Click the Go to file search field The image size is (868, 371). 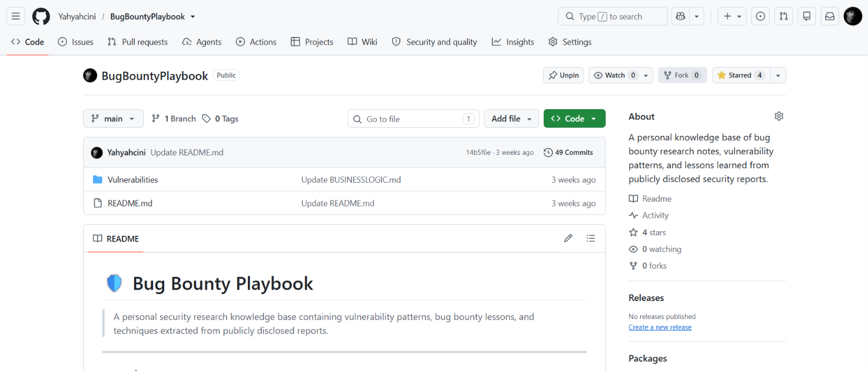click(413, 118)
